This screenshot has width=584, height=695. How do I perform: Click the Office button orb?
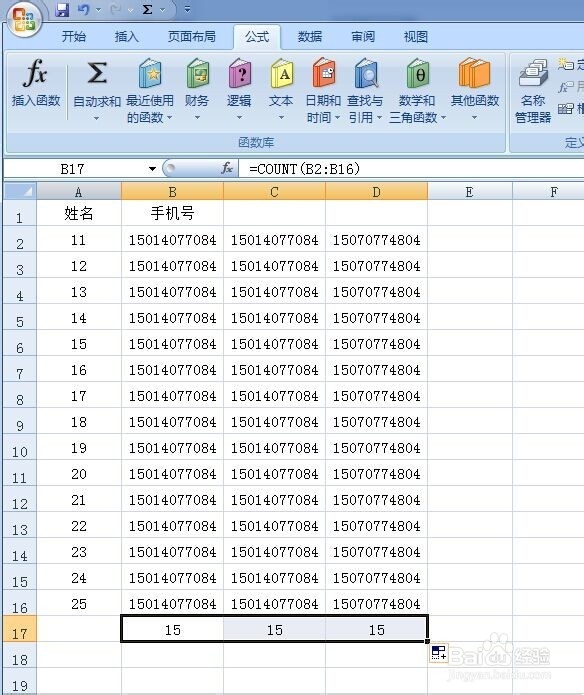[23, 19]
